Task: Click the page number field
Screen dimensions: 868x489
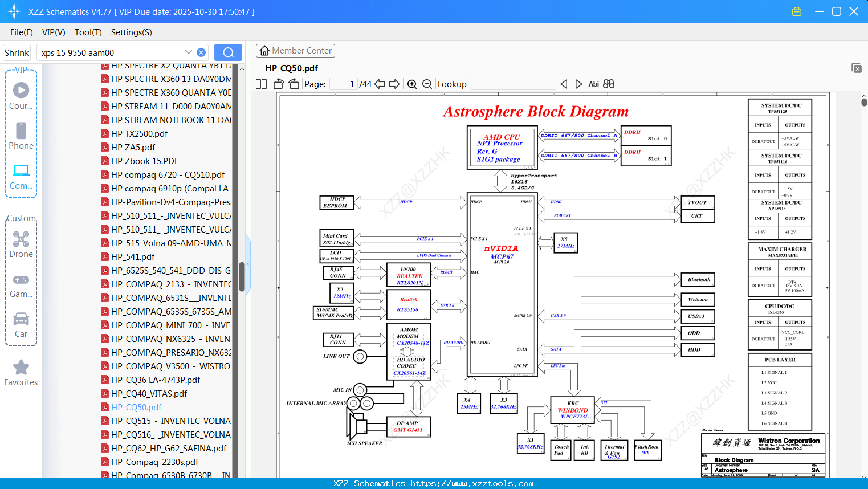Action: (343, 84)
